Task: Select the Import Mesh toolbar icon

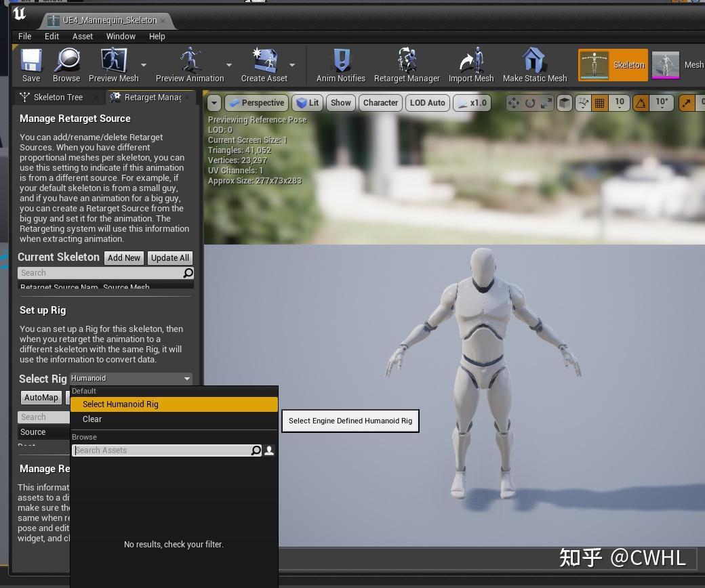Action: pyautogui.click(x=470, y=64)
